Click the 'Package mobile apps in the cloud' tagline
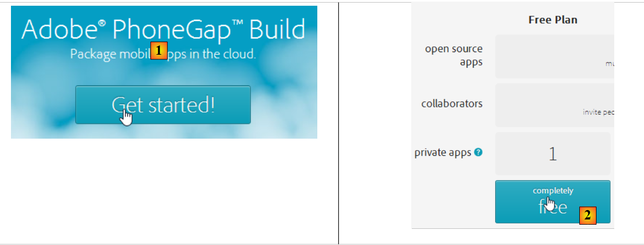Image resolution: width=644 pixels, height=245 pixels. tap(163, 54)
